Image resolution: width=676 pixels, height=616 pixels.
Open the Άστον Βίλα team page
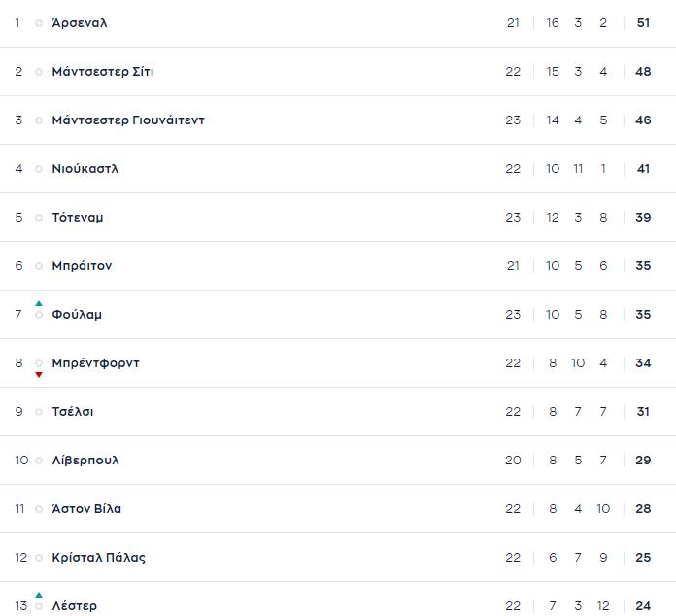coord(86,509)
